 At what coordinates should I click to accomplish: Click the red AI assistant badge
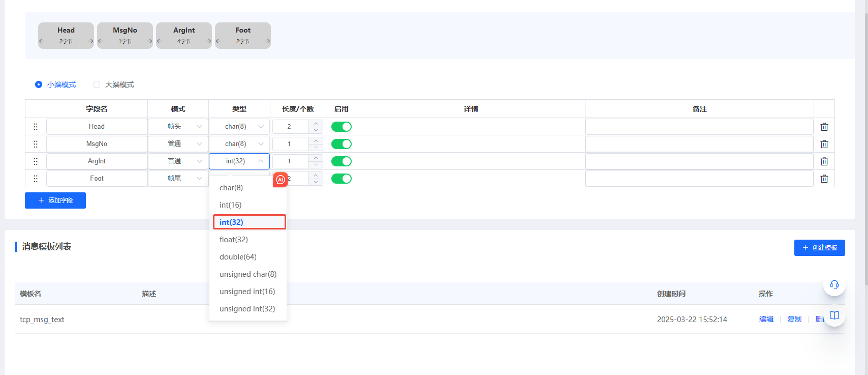click(280, 180)
